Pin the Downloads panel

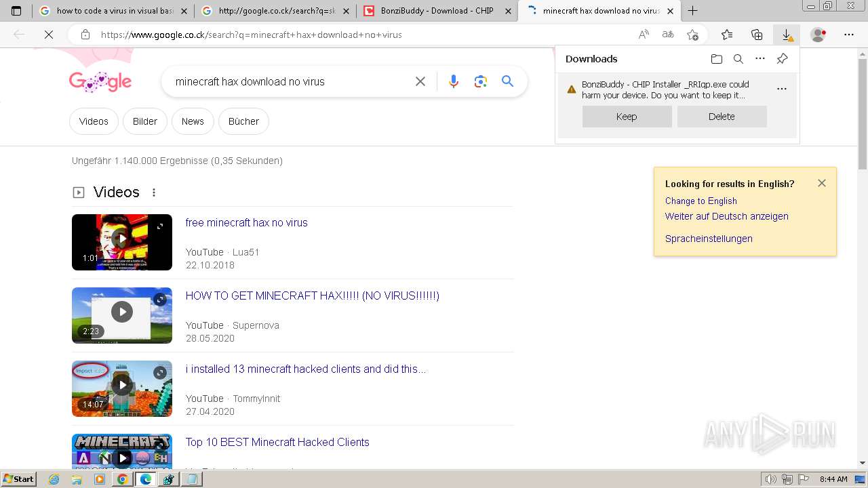tap(782, 59)
